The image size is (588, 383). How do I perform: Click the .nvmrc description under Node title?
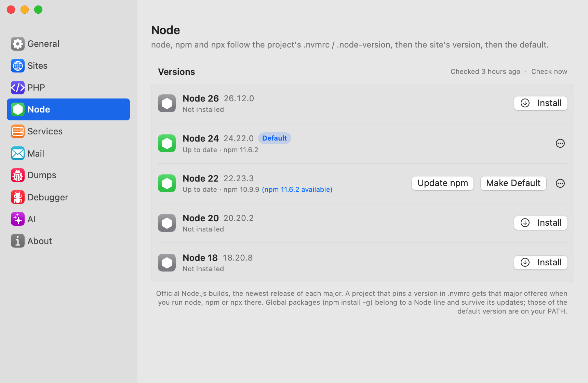pos(350,45)
